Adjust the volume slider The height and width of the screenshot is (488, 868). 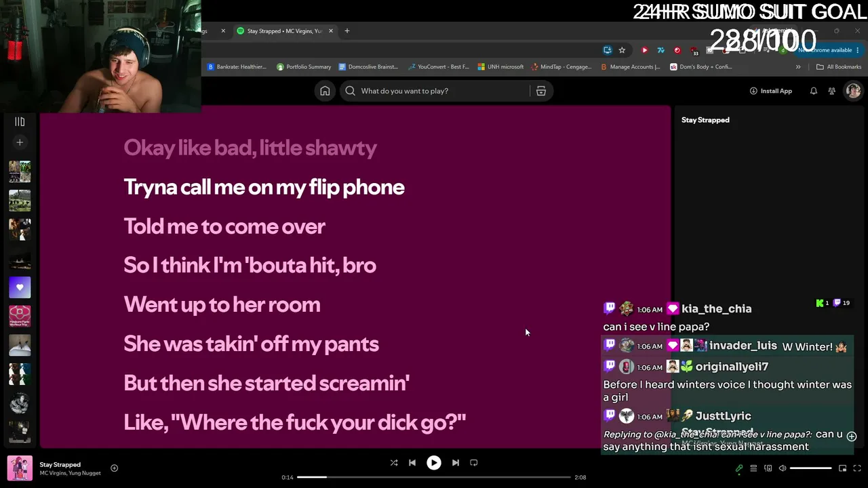(810, 468)
